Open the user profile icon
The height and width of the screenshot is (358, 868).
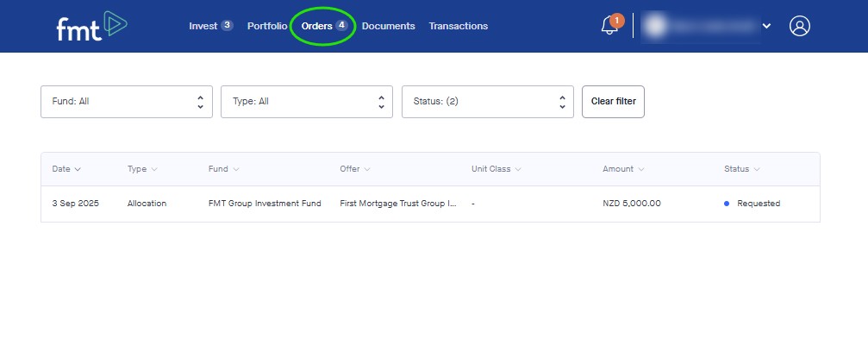point(800,26)
